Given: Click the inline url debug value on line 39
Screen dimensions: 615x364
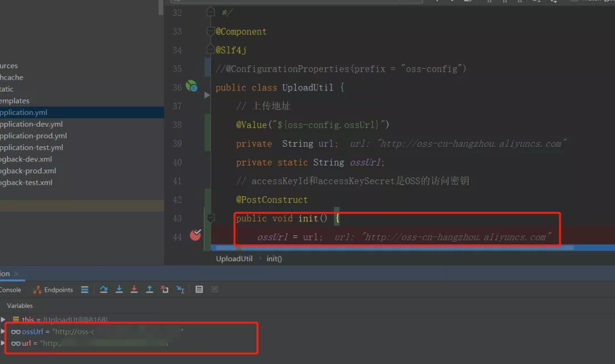Looking at the screenshot, I should [458, 144].
